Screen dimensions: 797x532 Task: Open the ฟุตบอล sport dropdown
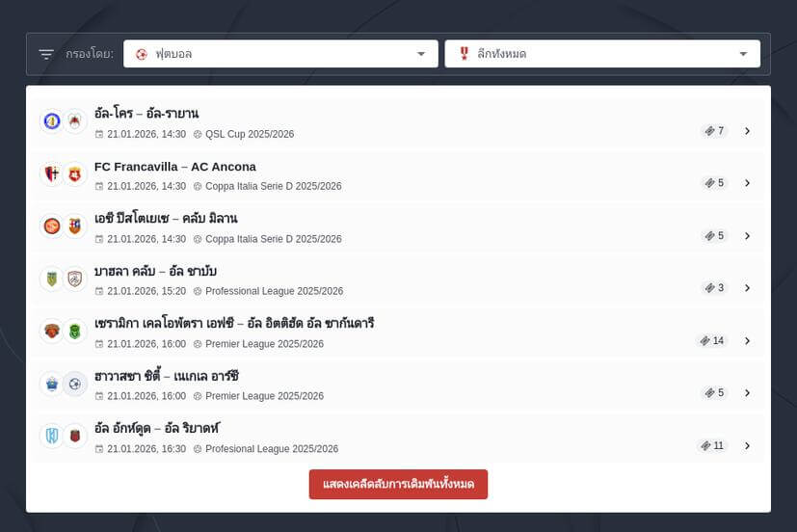pos(280,54)
